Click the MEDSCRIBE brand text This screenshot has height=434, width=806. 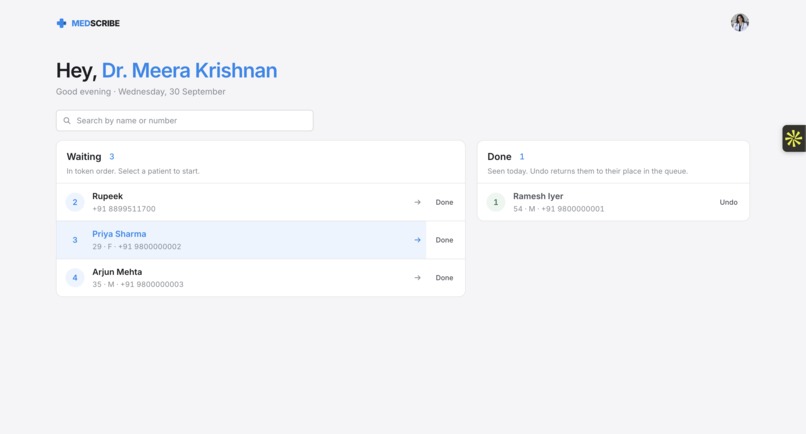[96, 23]
